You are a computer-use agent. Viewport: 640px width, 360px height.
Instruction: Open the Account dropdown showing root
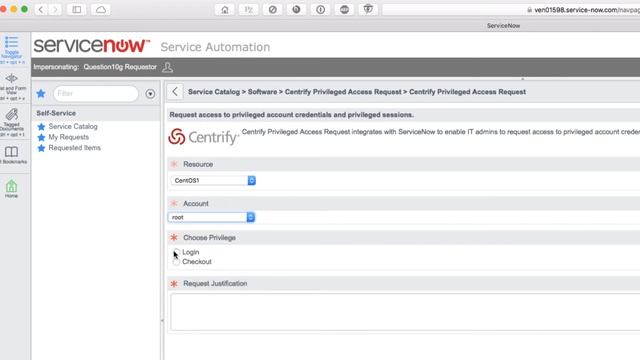tap(211, 217)
